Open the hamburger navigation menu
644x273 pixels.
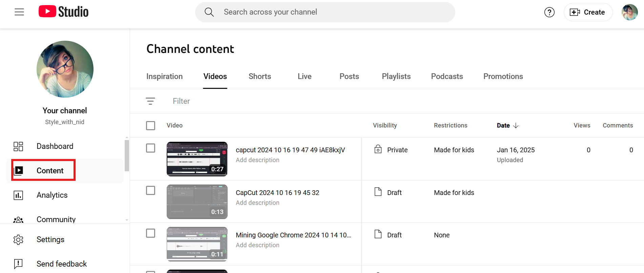click(19, 12)
